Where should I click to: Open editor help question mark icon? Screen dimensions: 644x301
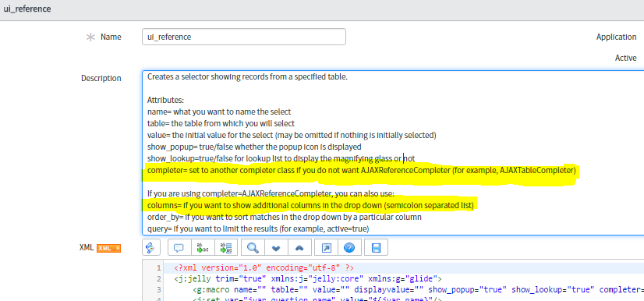coord(349,248)
